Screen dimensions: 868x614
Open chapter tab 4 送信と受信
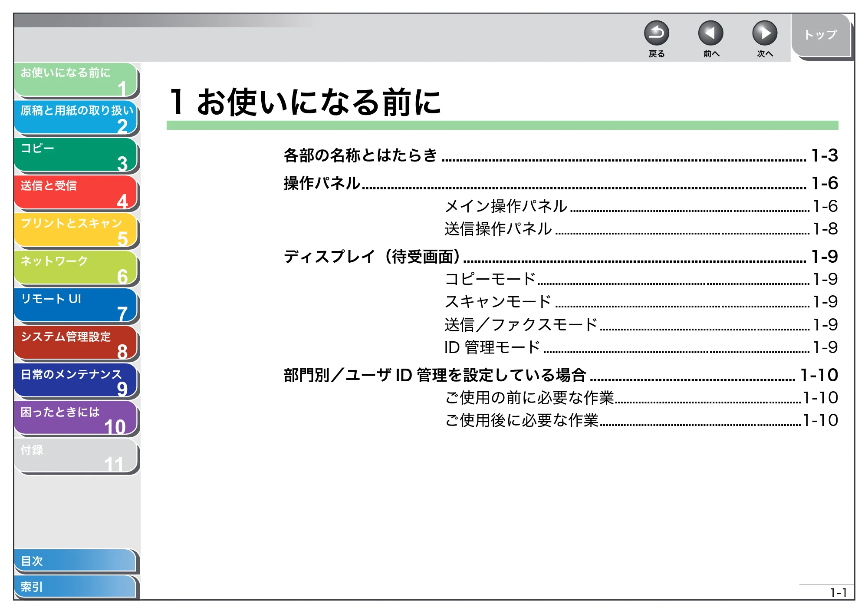click(x=76, y=193)
